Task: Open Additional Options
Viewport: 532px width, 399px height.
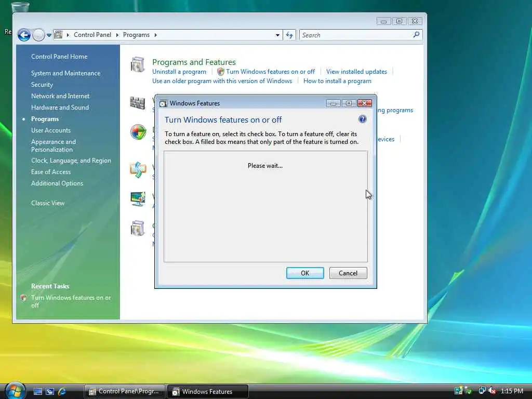Action: tap(57, 183)
